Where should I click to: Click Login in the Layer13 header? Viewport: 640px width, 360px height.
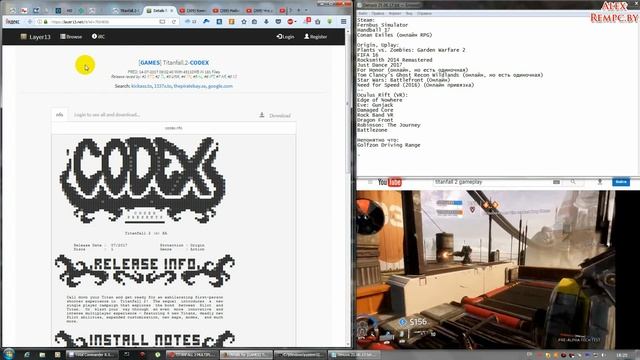pyautogui.click(x=285, y=37)
